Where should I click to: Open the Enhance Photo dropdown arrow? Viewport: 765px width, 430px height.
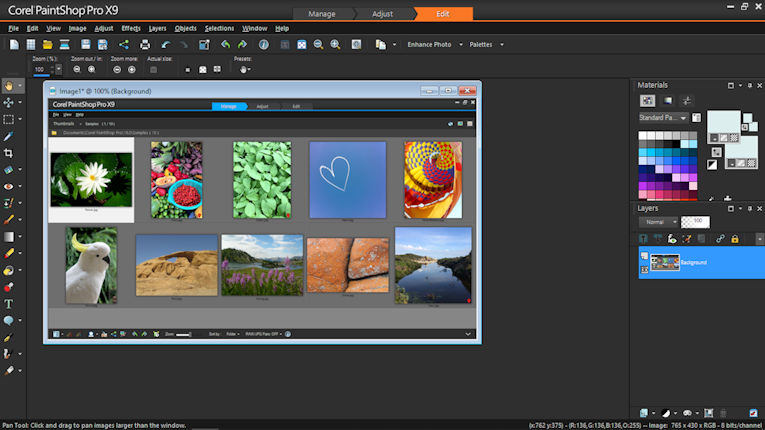tap(461, 44)
